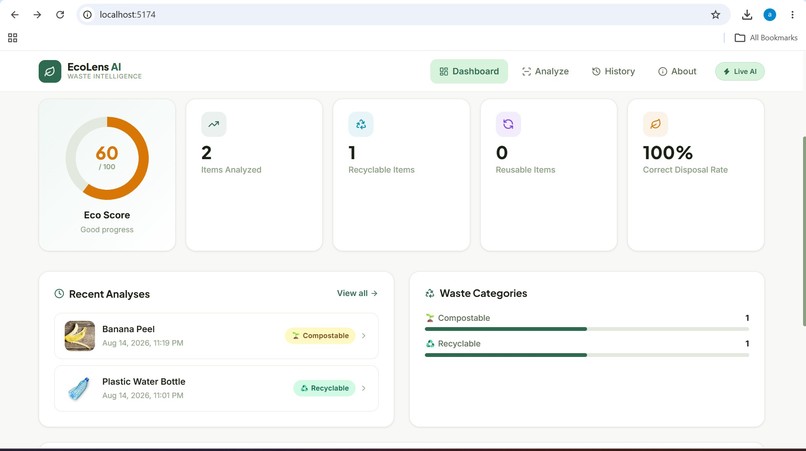This screenshot has width=806, height=451.
Task: Click the Banana Peel title text
Action: tap(129, 329)
